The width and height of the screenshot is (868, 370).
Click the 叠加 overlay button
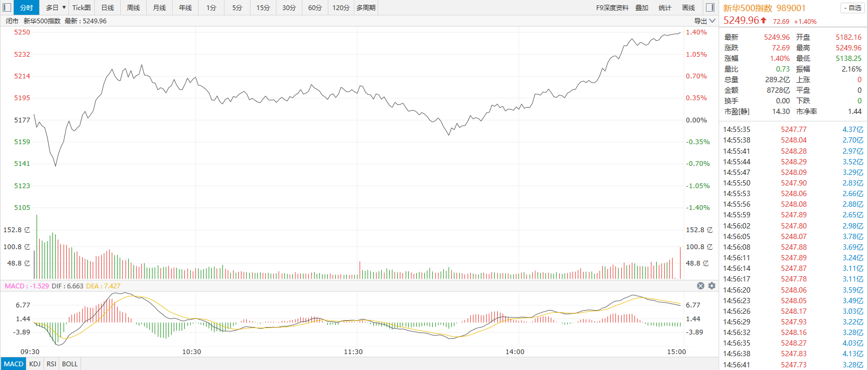coord(642,7)
